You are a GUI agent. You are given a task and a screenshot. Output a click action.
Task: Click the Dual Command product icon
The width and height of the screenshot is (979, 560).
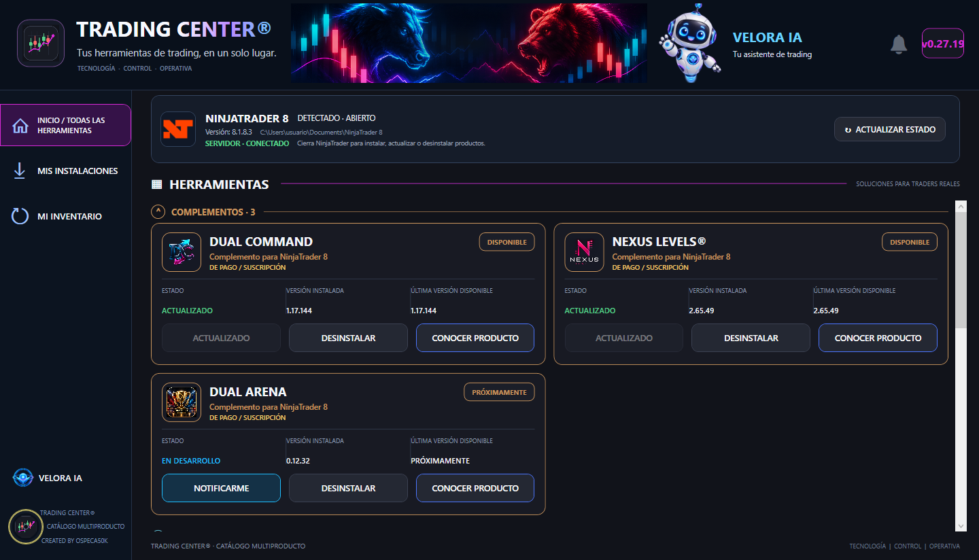pyautogui.click(x=182, y=252)
